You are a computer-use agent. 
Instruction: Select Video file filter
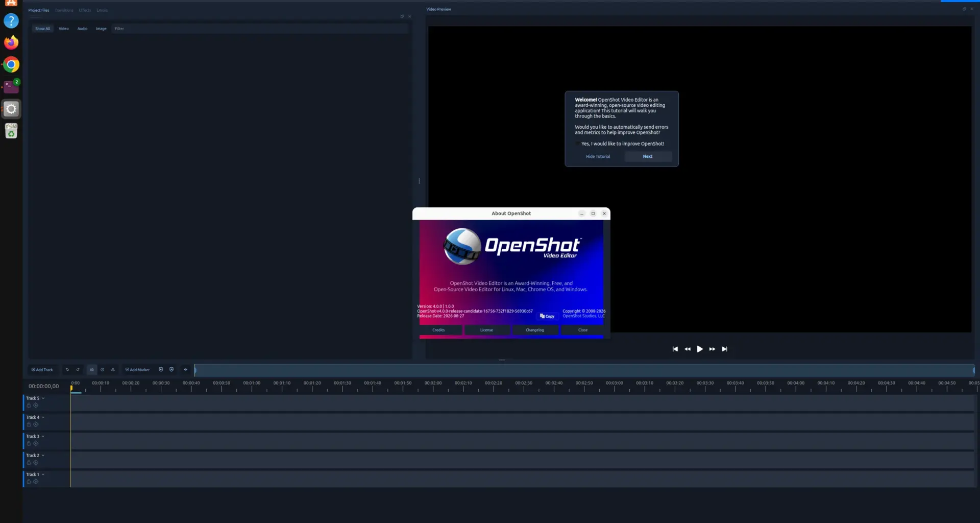[x=64, y=29]
